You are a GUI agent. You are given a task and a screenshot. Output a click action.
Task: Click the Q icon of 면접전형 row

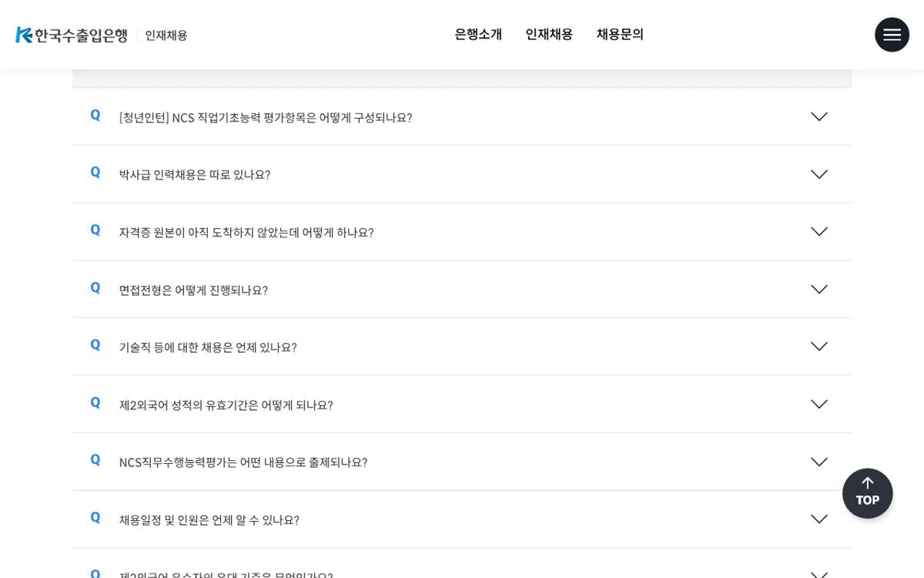pos(95,287)
